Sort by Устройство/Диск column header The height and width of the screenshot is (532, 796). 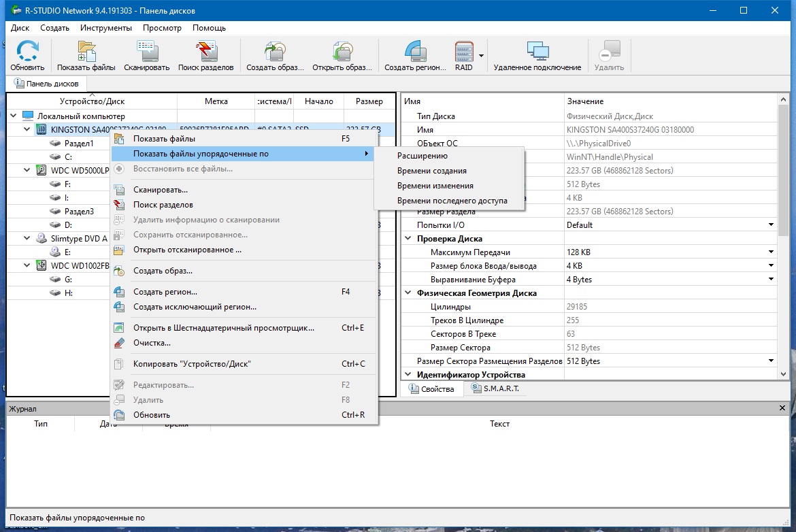92,101
